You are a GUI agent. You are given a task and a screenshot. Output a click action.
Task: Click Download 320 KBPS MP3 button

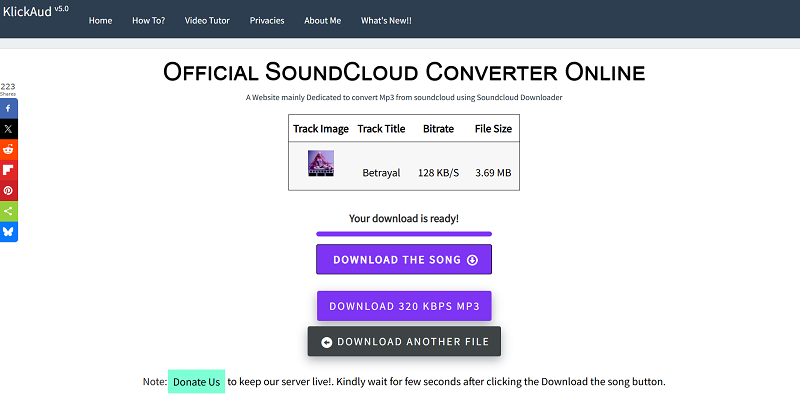[404, 306]
